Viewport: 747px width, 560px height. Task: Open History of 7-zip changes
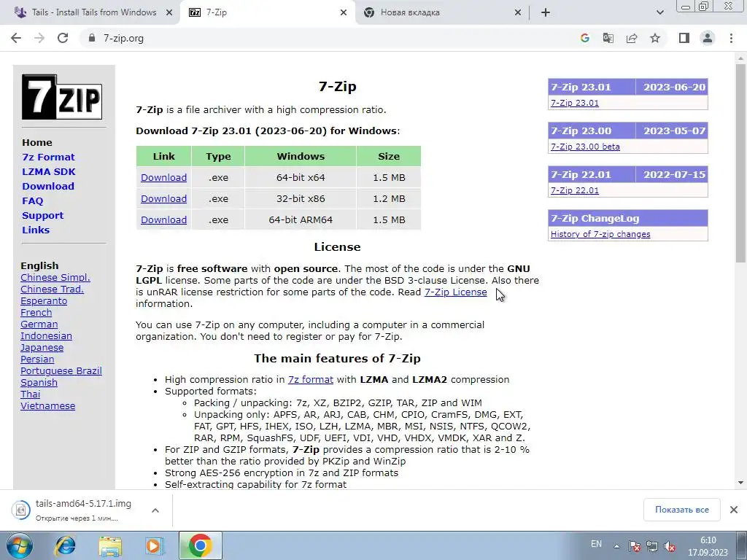pyautogui.click(x=600, y=234)
